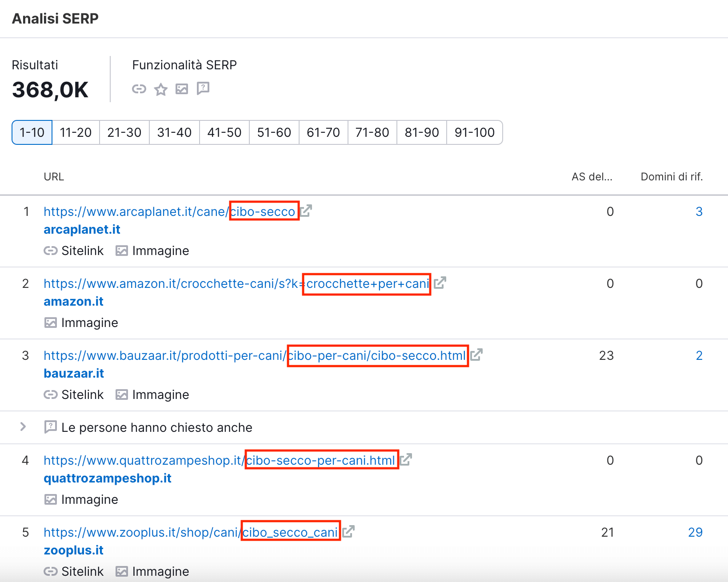Click the Sitelink icon under the arcaplanet result
Screen dimensions: 728x582
point(51,251)
